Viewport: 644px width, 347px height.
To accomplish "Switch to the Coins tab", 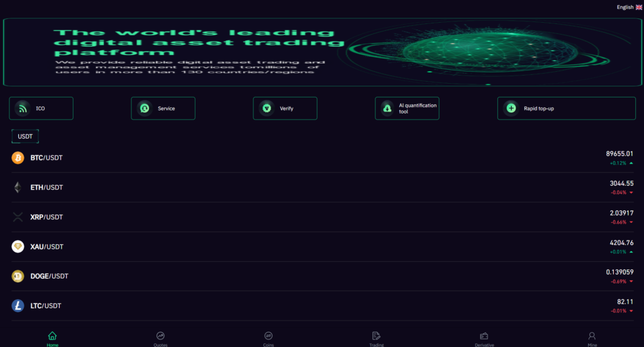I will point(268,339).
